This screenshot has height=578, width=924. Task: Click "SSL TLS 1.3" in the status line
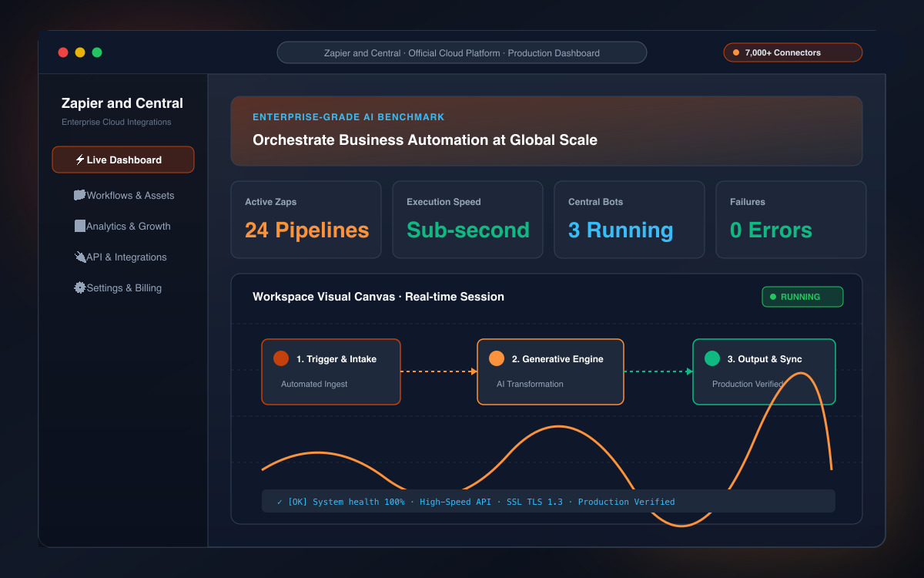[534, 502]
